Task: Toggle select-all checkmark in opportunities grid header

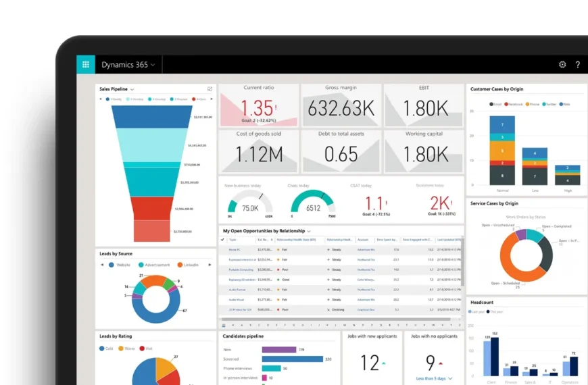Action: [223, 240]
